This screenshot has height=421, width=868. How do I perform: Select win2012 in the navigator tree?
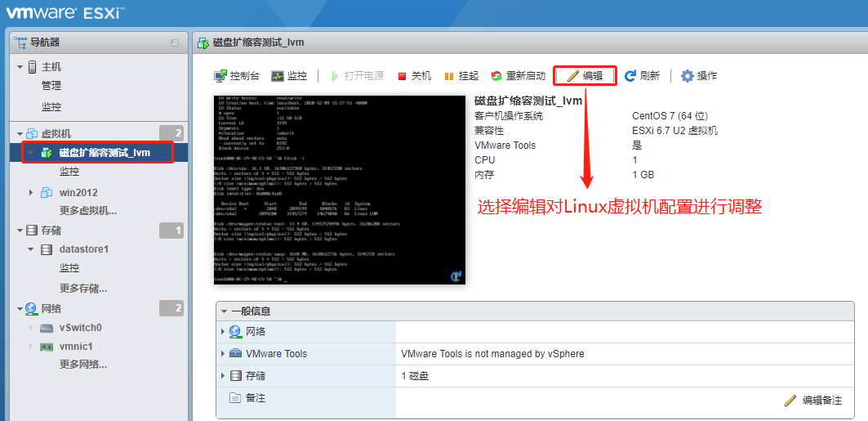point(78,193)
